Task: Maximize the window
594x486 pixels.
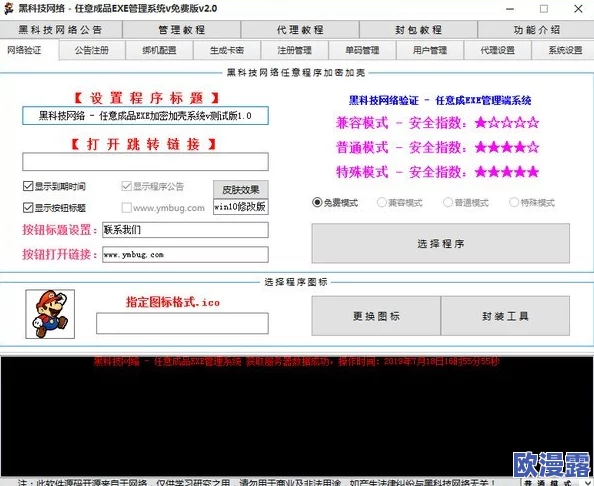Action: 544,9
